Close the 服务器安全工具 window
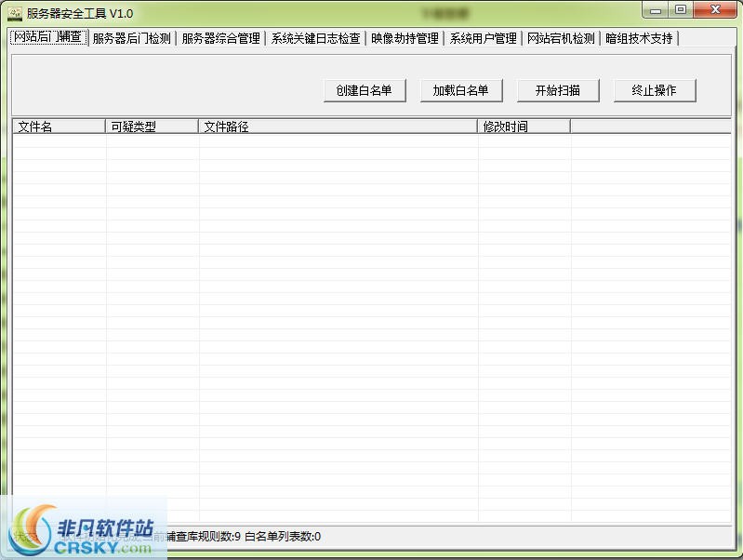The width and height of the screenshot is (743, 560). (x=714, y=10)
